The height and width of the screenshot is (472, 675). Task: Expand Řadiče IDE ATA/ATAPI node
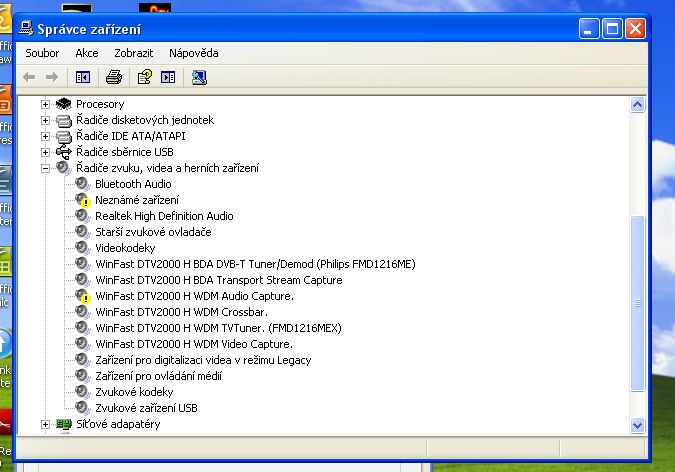(45, 136)
